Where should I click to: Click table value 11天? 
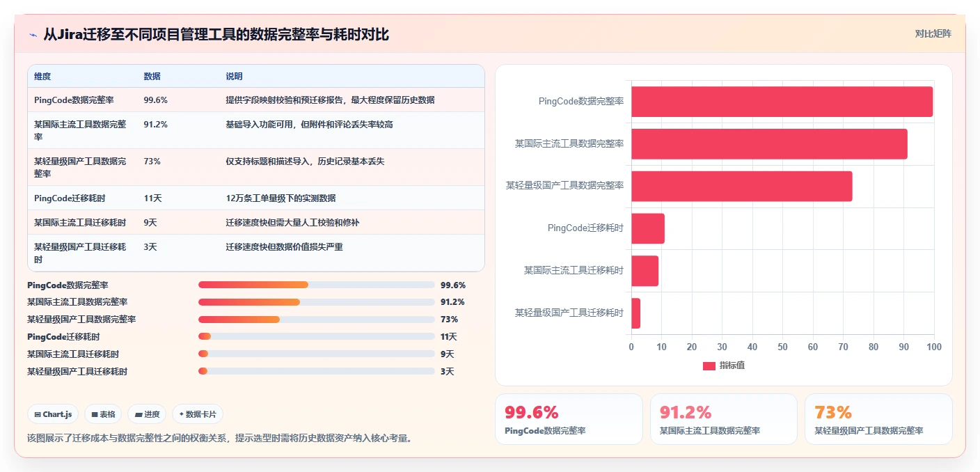tap(152, 198)
